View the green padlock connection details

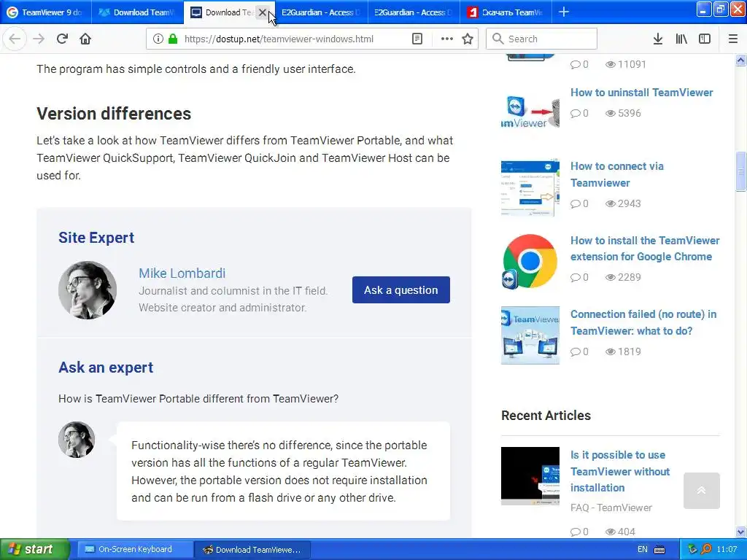[x=172, y=39]
